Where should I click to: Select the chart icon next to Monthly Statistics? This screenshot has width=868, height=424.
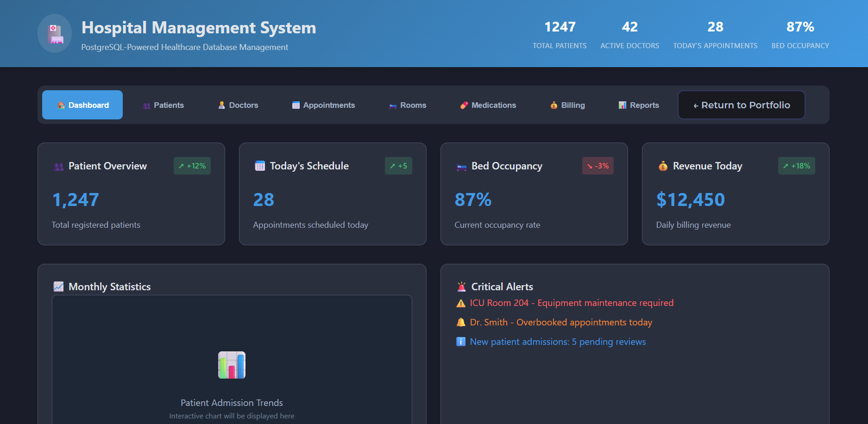pyautogui.click(x=58, y=286)
